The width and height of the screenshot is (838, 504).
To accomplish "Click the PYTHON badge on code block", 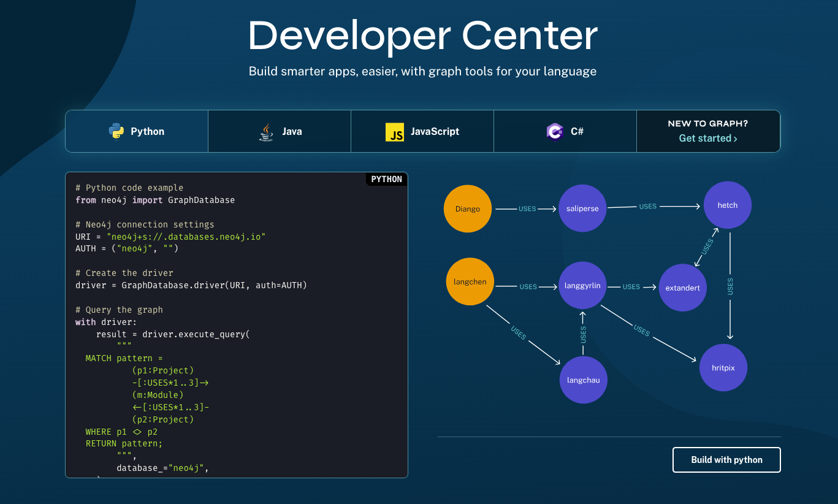I will click(x=387, y=179).
